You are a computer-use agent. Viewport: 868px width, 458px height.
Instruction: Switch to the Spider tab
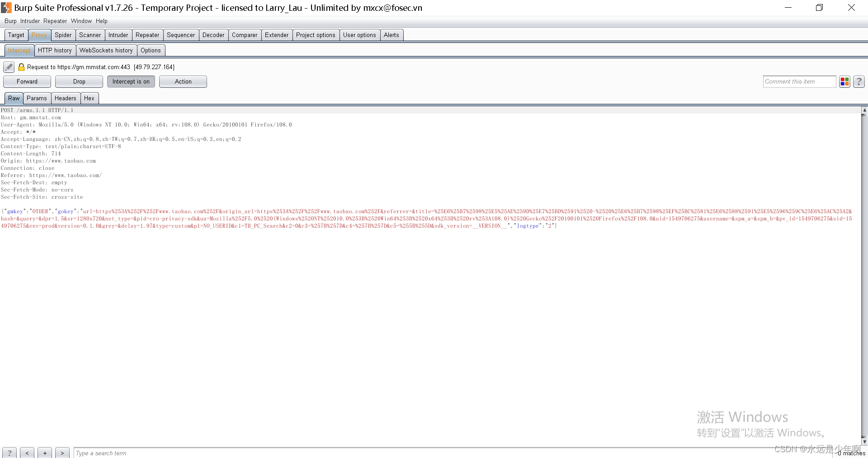63,35
